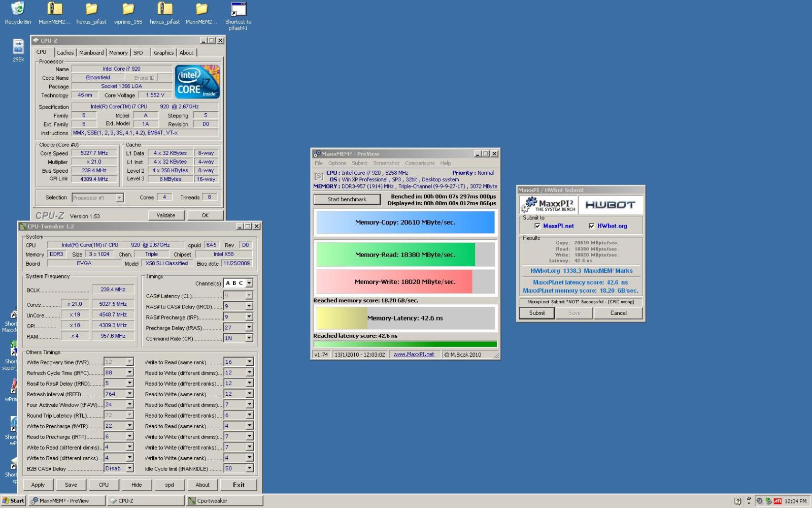
Task: Click the OK button in CPU-Z
Action: point(205,215)
